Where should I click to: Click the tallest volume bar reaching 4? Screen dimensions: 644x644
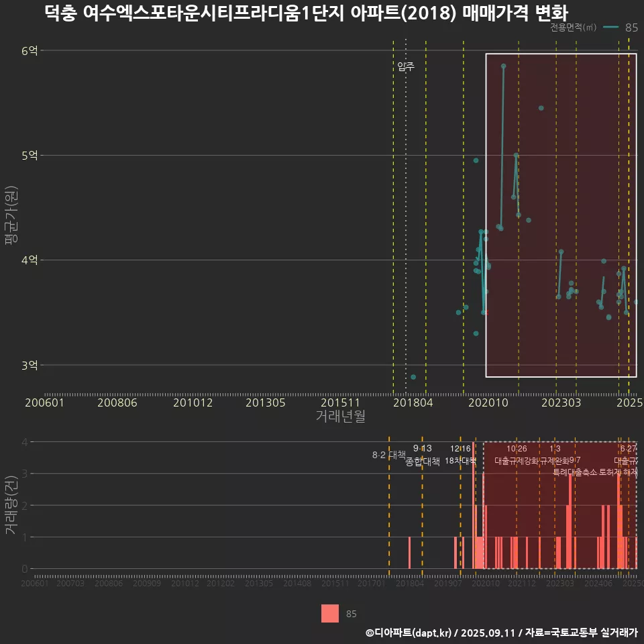pos(474,505)
